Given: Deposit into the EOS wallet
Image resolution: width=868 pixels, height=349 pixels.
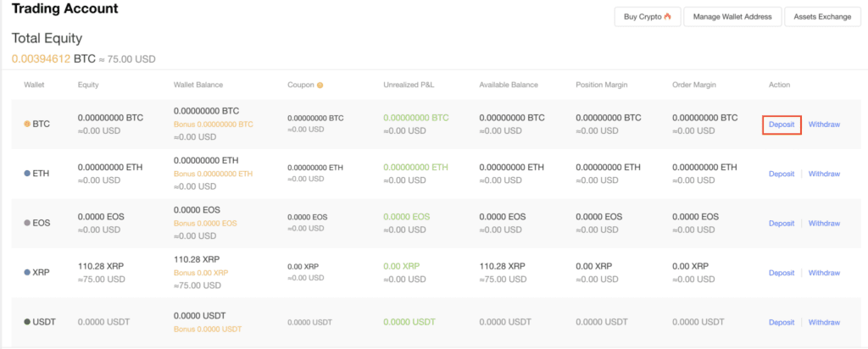Looking at the screenshot, I should click(x=782, y=224).
